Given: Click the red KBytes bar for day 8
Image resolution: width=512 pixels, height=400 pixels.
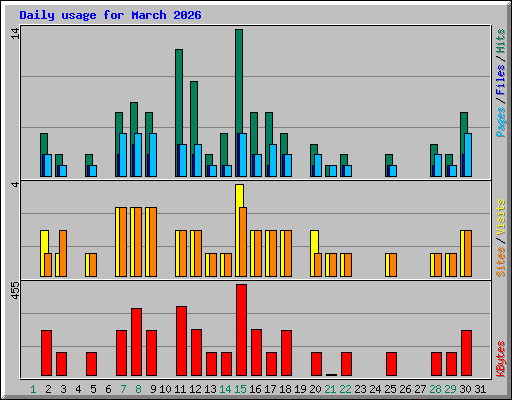Looking at the screenshot, I should click(136, 342).
